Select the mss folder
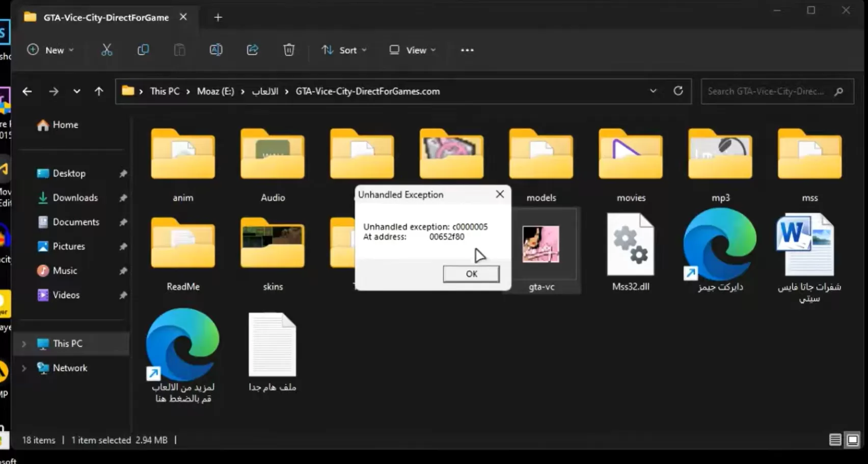This screenshot has width=868, height=464. [x=809, y=165]
